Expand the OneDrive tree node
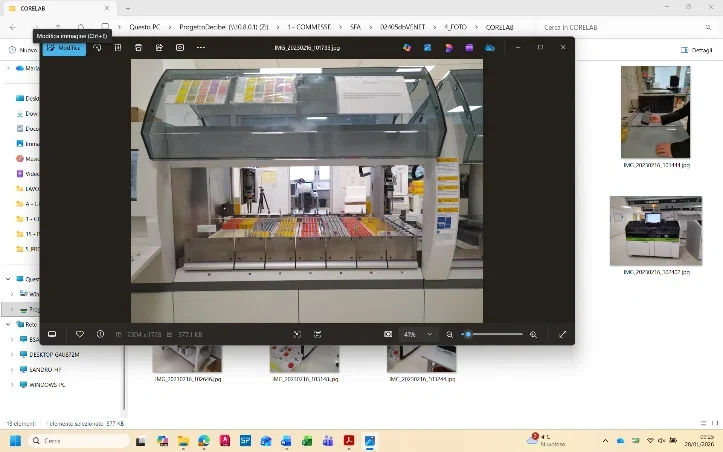 tap(8, 68)
